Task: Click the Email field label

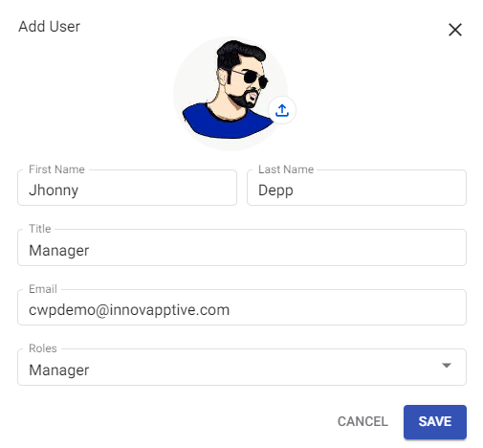Action: pos(43,289)
